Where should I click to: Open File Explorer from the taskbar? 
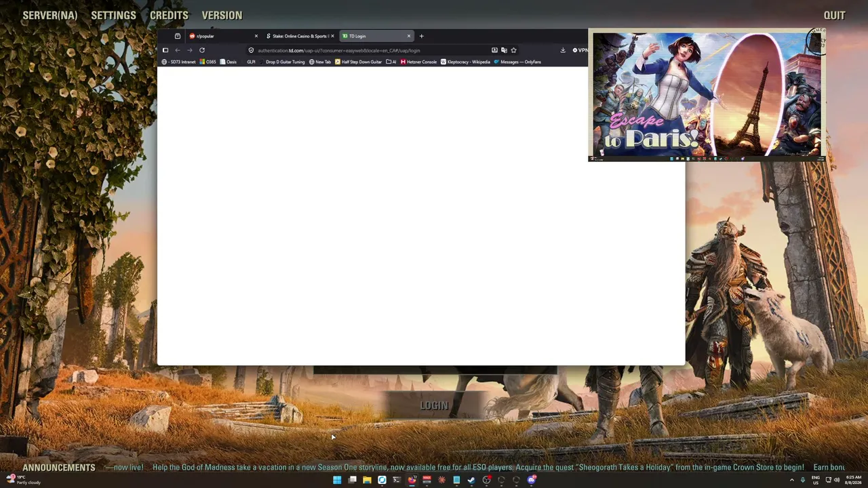(x=367, y=480)
